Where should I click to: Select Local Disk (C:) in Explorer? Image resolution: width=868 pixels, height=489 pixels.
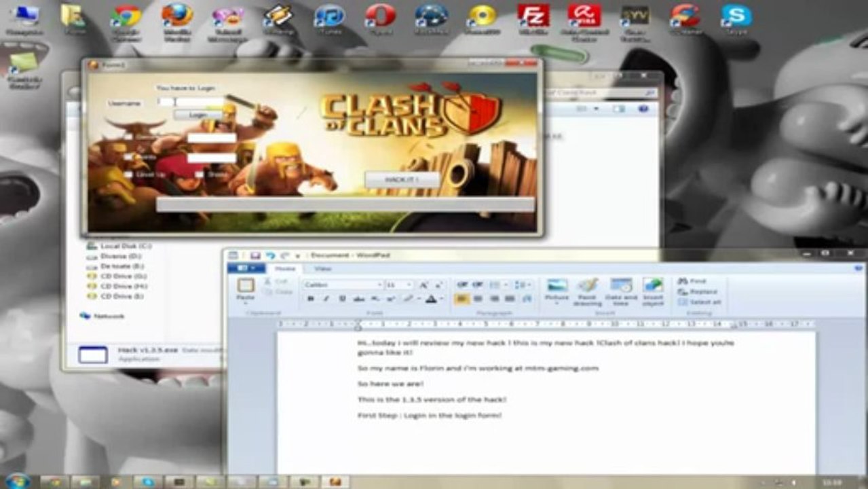tap(119, 246)
